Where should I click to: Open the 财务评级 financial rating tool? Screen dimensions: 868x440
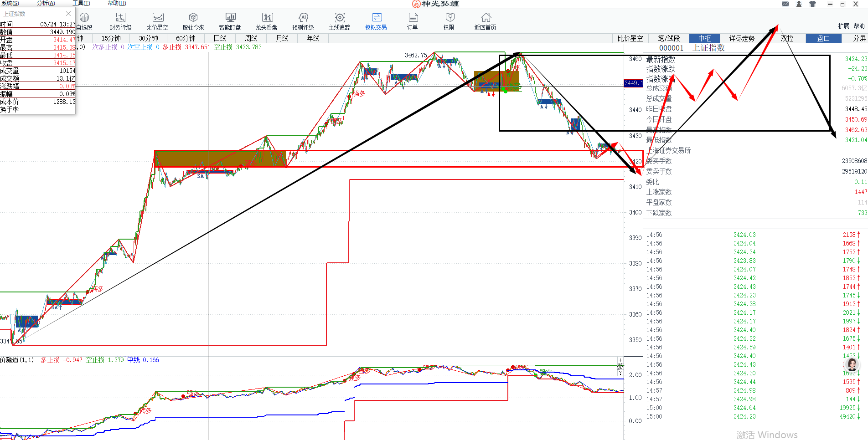click(120, 21)
